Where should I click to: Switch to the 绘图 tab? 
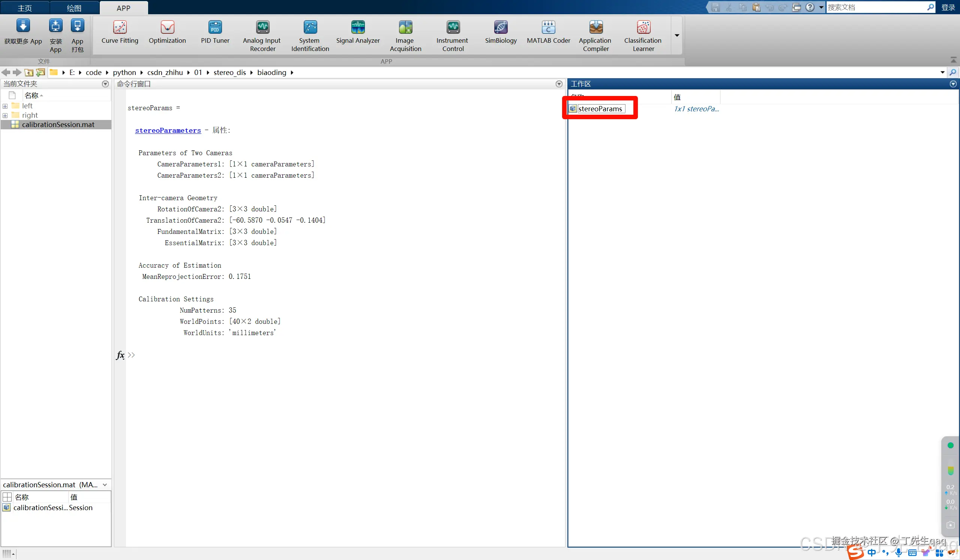74,8
